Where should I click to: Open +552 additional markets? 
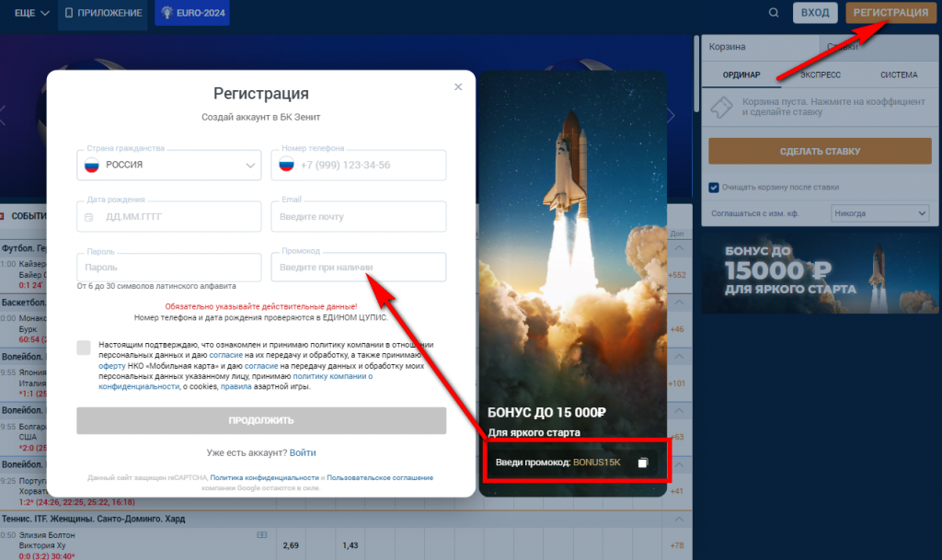[x=677, y=275]
